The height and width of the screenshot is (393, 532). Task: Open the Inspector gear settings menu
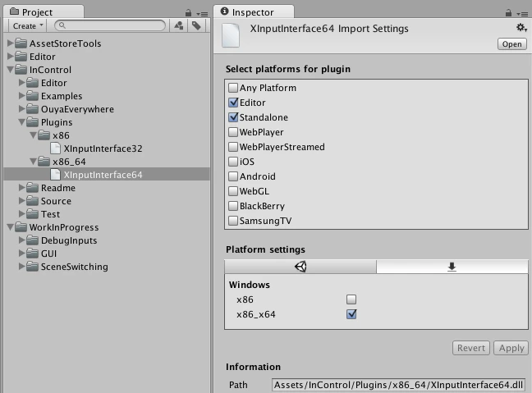point(521,27)
